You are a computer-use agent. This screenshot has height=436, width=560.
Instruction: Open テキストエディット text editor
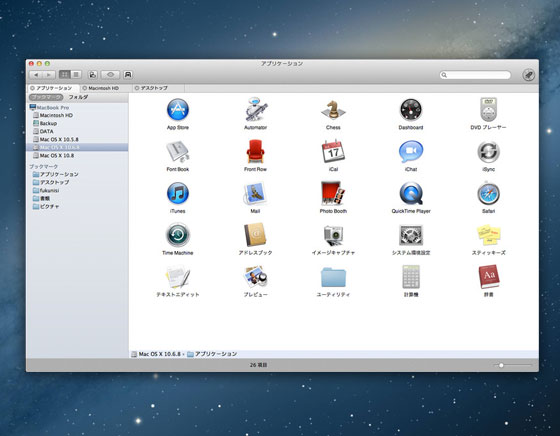pyautogui.click(x=178, y=277)
